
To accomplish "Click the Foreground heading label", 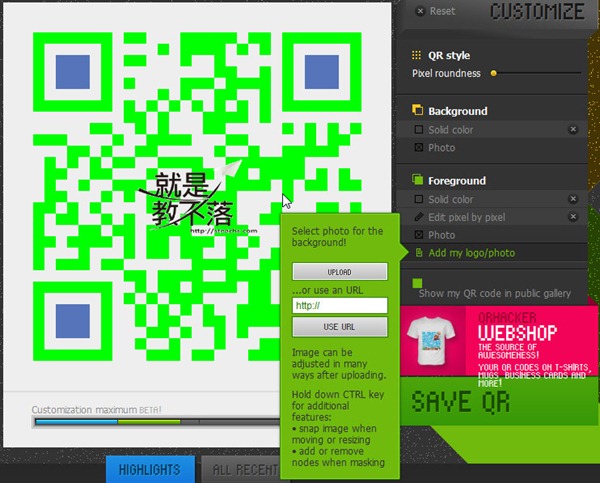I will coord(457,181).
